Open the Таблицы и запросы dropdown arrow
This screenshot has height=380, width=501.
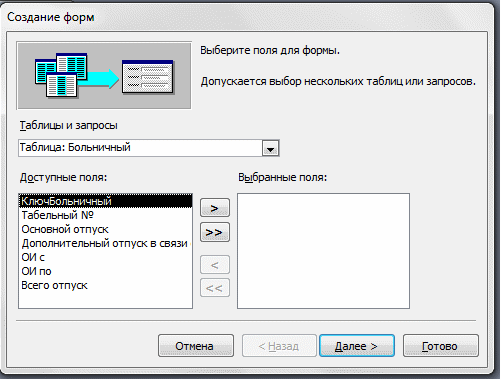pyautogui.click(x=270, y=148)
